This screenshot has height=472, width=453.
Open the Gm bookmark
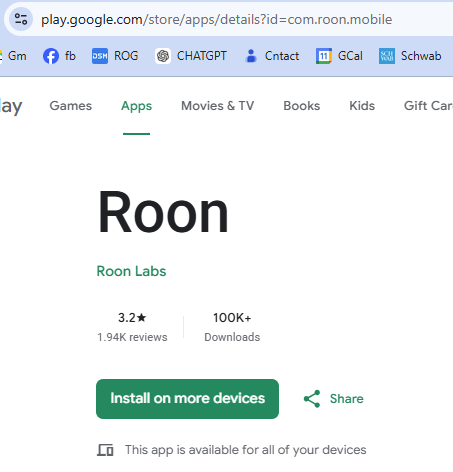click(x=13, y=56)
